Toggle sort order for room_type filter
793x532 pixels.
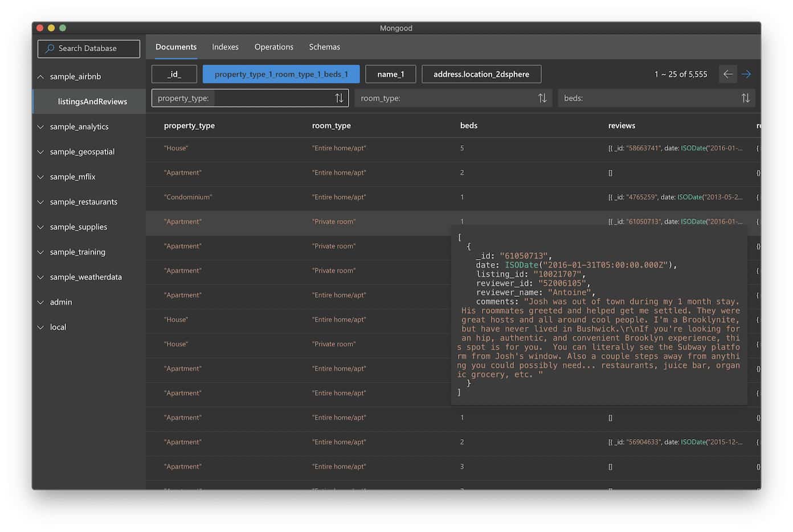click(x=542, y=98)
